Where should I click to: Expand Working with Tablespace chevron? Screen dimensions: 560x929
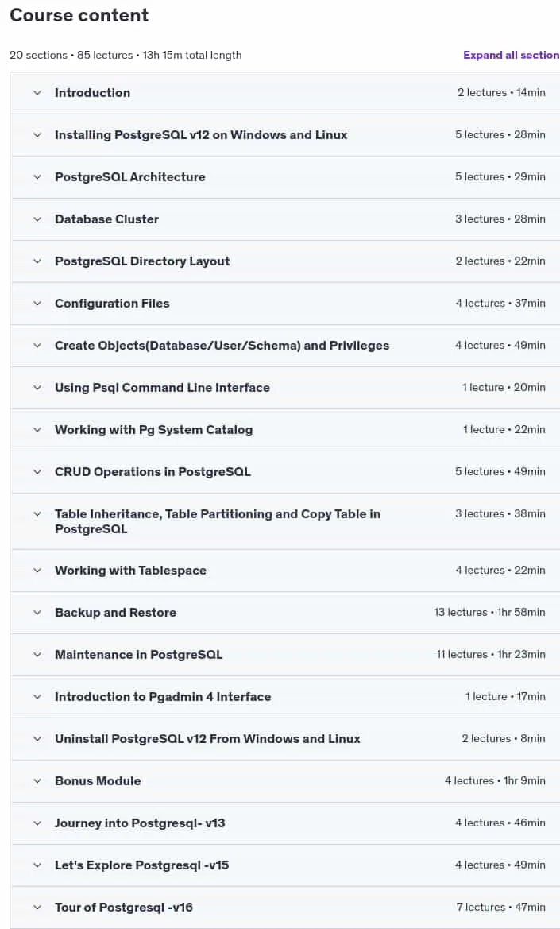[37, 571]
